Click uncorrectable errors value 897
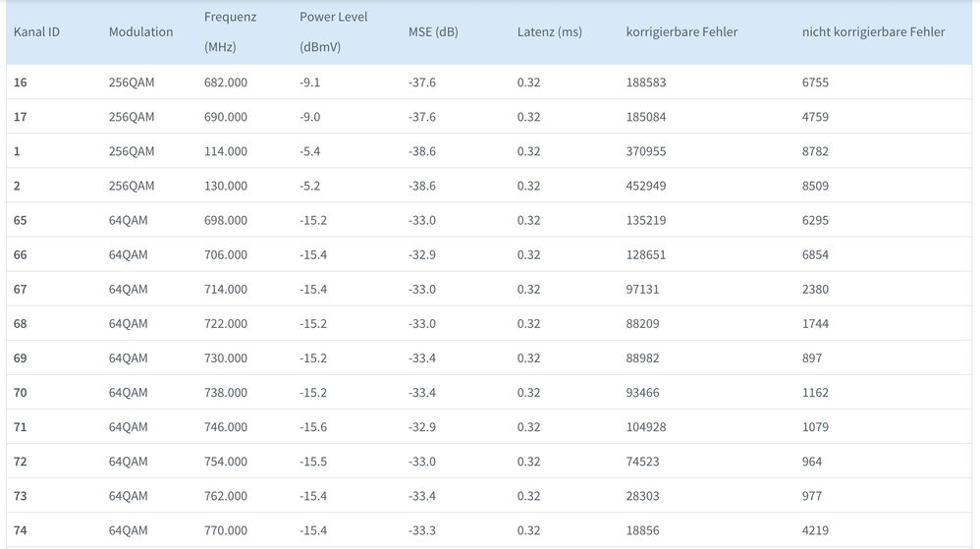The width and height of the screenshot is (980, 549). (x=812, y=357)
